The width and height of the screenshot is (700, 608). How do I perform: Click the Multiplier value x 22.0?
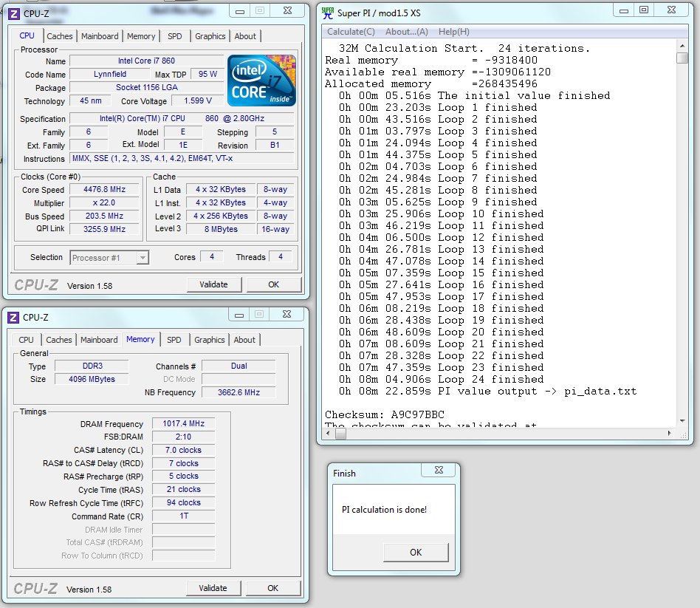[x=104, y=203]
